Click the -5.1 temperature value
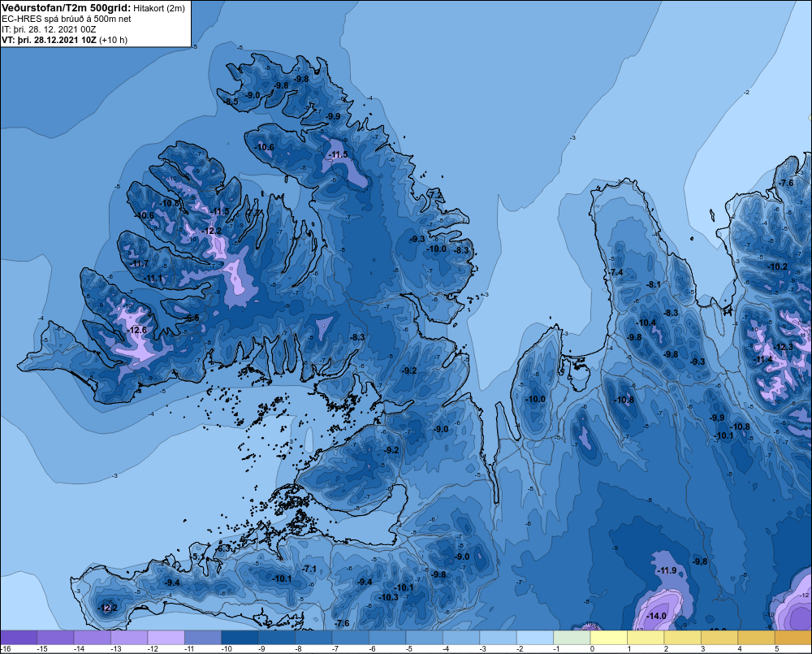The height and width of the screenshot is (654, 812). (199, 557)
